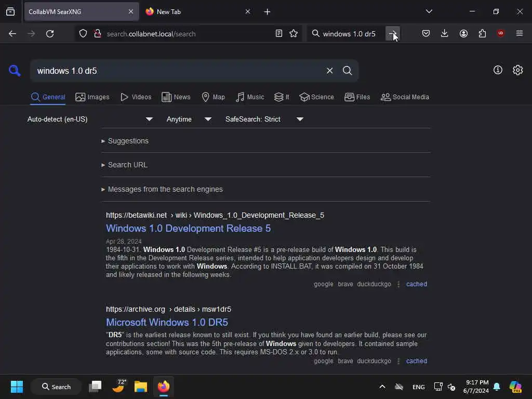Open the Auto-detect language dropdown
This screenshot has height=399, width=532.
click(x=90, y=119)
